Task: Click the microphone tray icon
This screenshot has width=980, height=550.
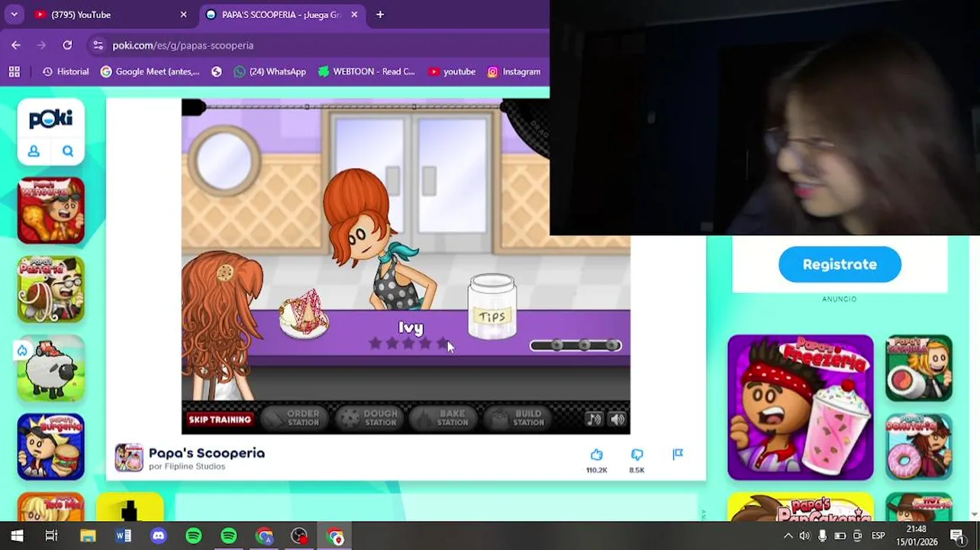Action: (x=822, y=535)
